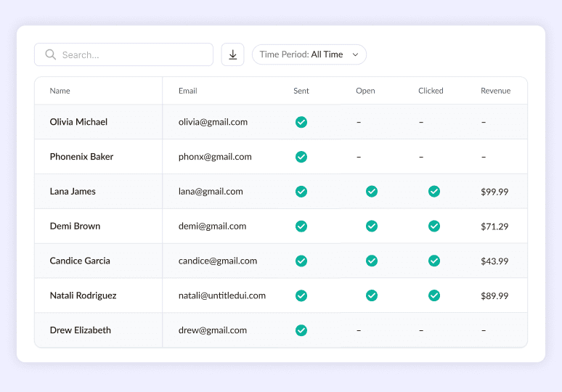Screen dimensions: 562x392
Task: Click Demi Brown's Clicked checkmark icon
Action: [x=434, y=226]
